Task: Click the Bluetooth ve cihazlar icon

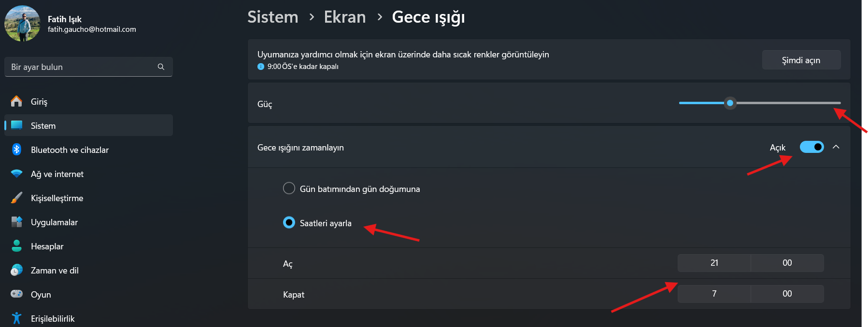Action: (16, 150)
